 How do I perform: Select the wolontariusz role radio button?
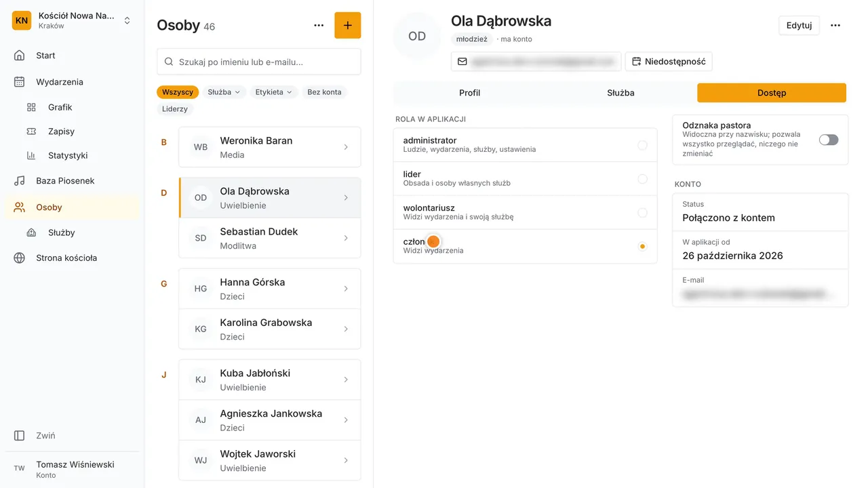click(642, 213)
